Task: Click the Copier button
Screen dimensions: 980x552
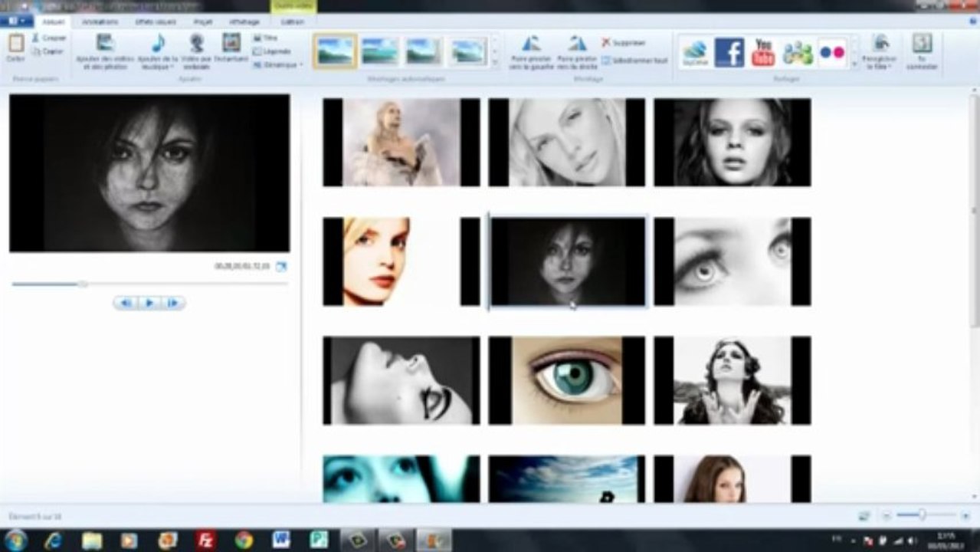Action: pos(48,51)
